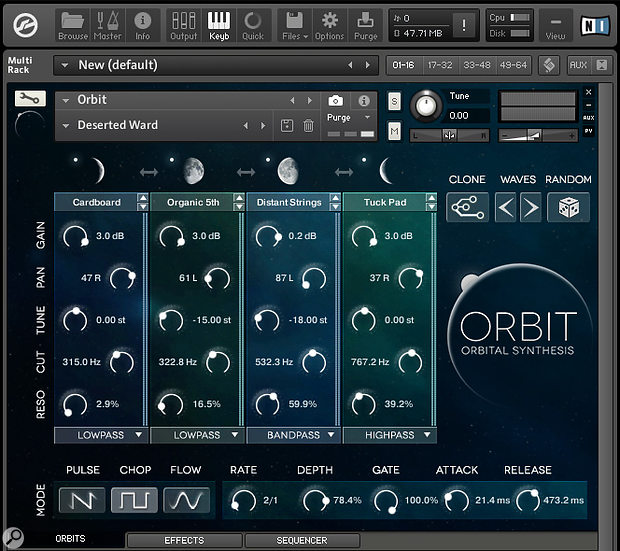620x551 pixels.
Task: Click the NI Native Instruments logo
Action: (595, 26)
